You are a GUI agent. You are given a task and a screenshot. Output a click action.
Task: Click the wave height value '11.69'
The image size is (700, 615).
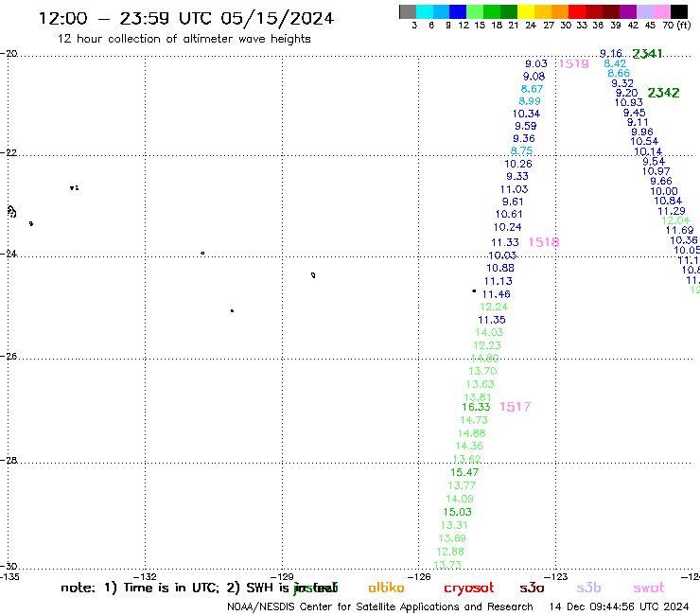tap(679, 231)
